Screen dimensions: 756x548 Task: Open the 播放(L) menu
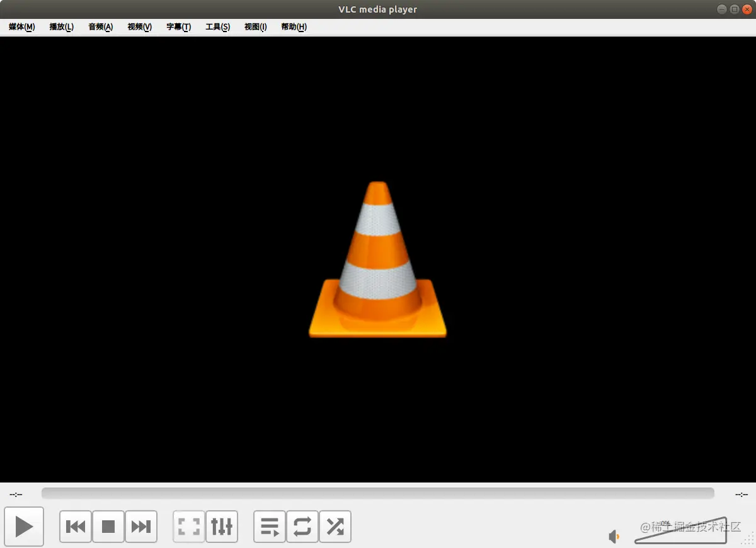pyautogui.click(x=62, y=27)
